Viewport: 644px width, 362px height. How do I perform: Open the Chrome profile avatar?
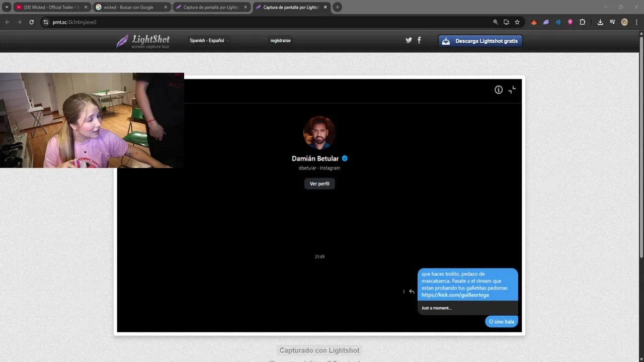(x=624, y=22)
